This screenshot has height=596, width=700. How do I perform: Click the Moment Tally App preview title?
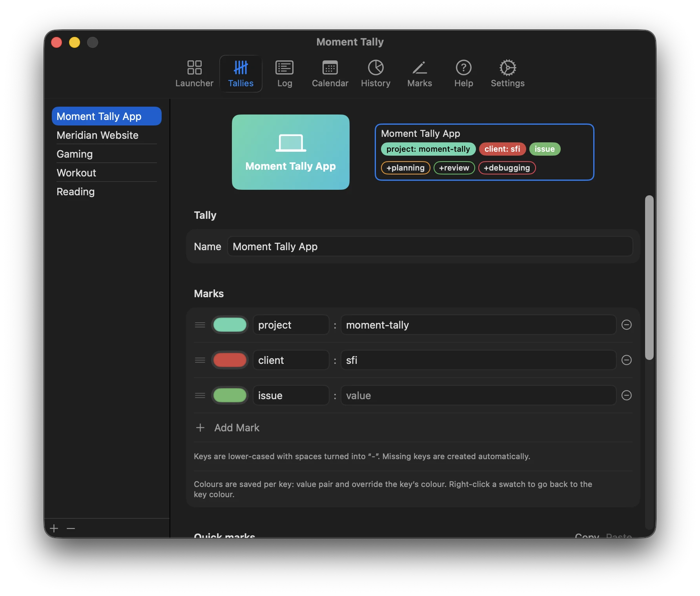click(x=421, y=133)
